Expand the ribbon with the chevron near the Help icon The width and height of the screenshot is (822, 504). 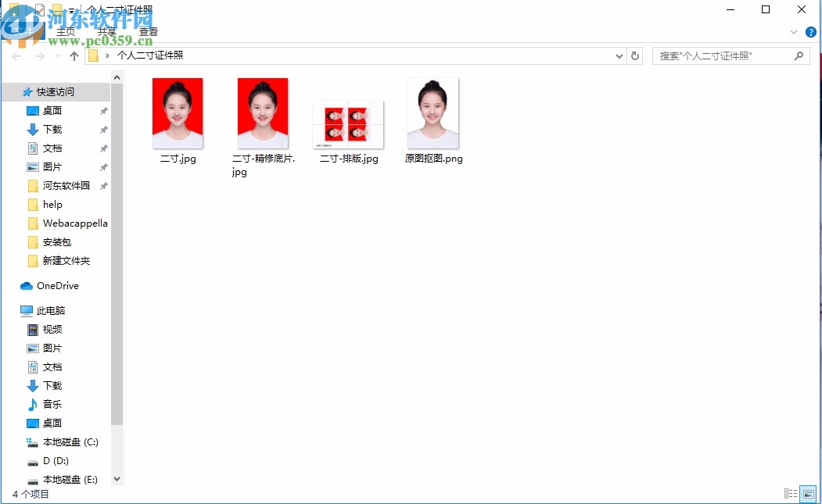pyautogui.click(x=794, y=32)
